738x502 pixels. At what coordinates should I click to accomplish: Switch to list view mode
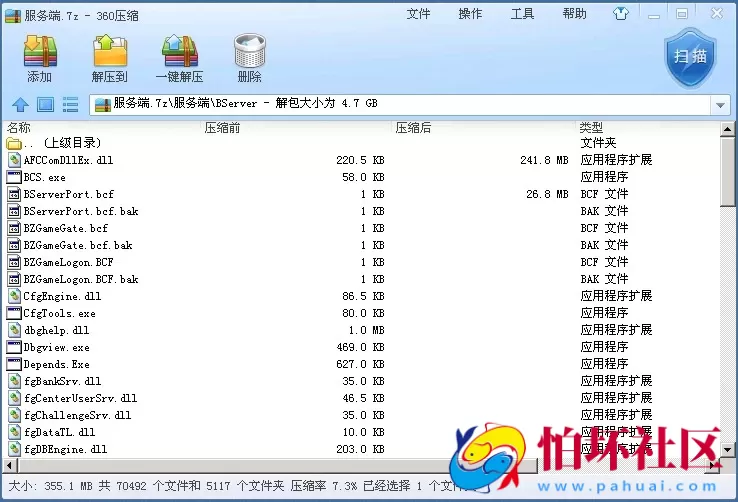(71, 104)
